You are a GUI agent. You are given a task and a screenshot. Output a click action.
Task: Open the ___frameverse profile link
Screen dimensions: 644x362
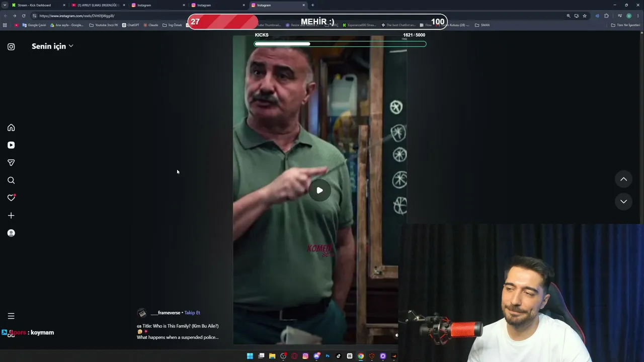coord(165,313)
